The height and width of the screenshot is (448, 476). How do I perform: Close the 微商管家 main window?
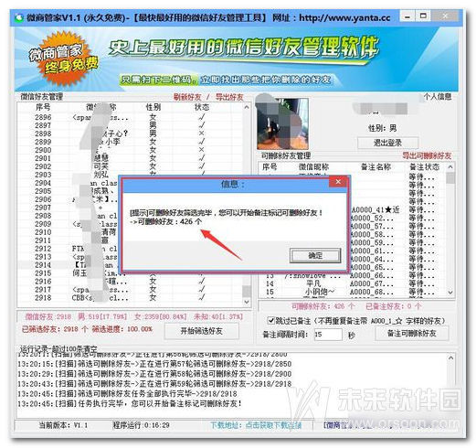445,16
